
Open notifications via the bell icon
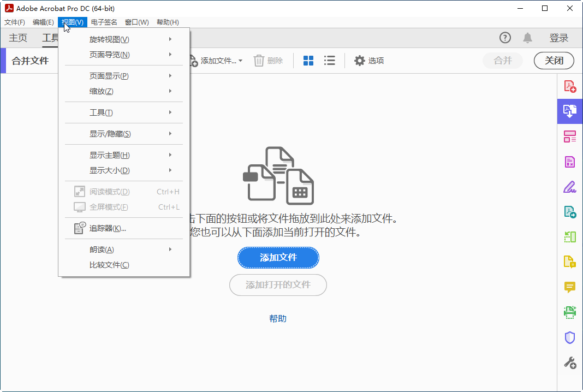(x=527, y=38)
